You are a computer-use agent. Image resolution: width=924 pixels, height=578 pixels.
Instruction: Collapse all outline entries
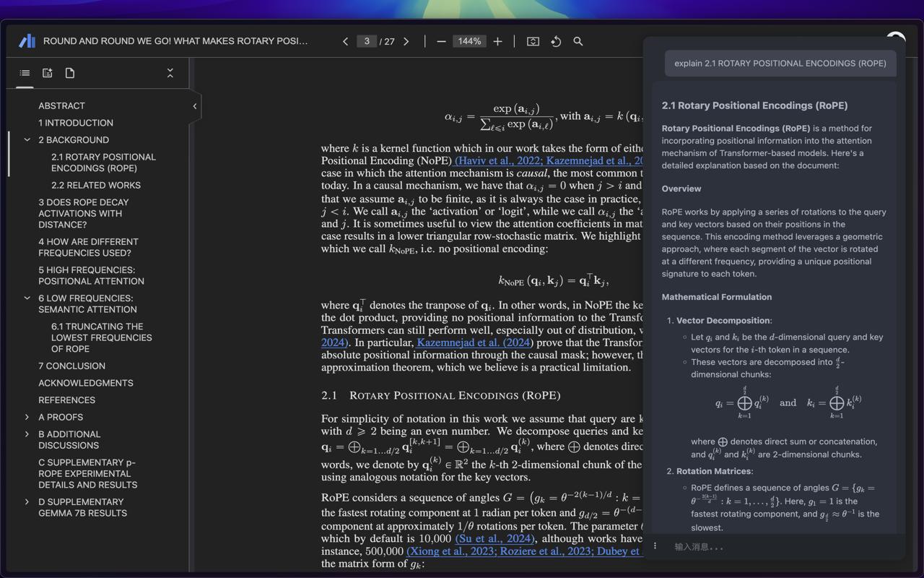click(x=170, y=73)
